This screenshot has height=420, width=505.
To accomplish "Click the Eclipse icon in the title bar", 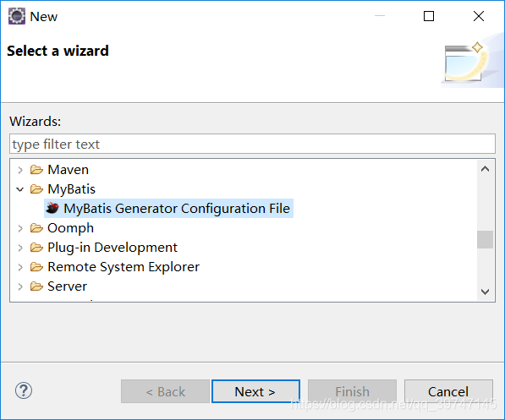I will 16,16.
